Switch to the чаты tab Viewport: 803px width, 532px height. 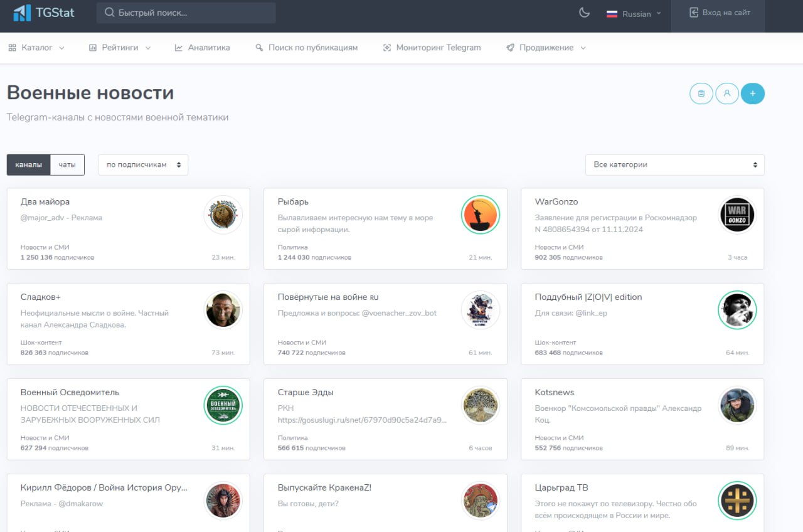pyautogui.click(x=67, y=164)
